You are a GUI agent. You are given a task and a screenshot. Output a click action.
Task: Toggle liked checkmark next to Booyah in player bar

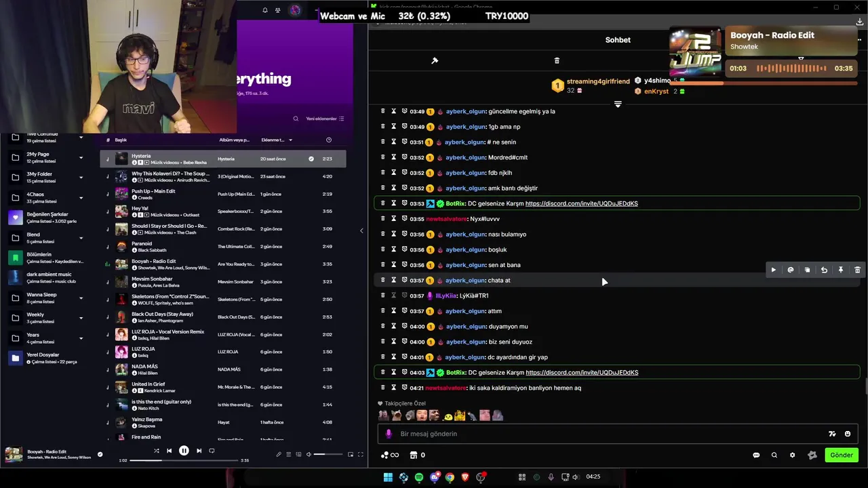coord(100,454)
